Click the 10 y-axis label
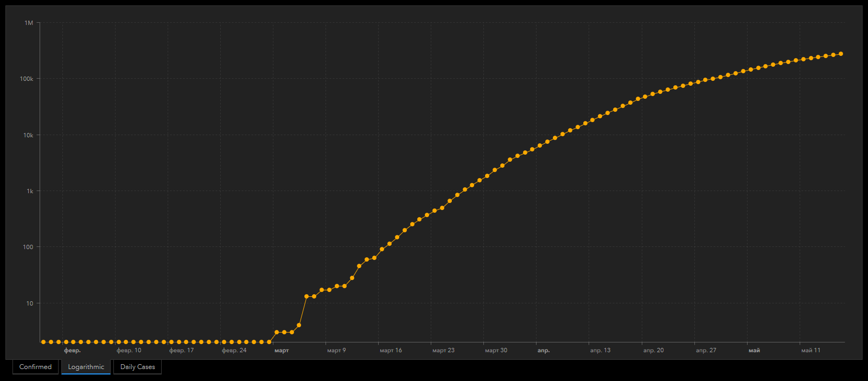Screen dimensions: 868x381 [x=30, y=303]
